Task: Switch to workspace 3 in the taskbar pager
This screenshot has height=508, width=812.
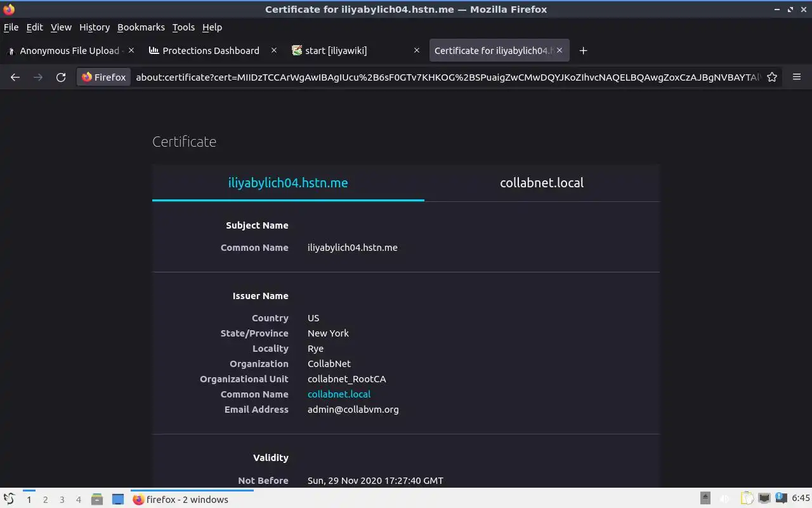Action: [62, 500]
